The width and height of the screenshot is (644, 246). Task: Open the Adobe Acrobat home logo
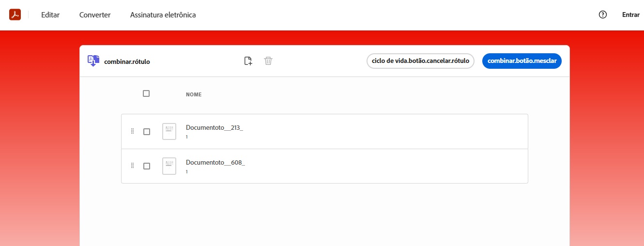pyautogui.click(x=15, y=15)
